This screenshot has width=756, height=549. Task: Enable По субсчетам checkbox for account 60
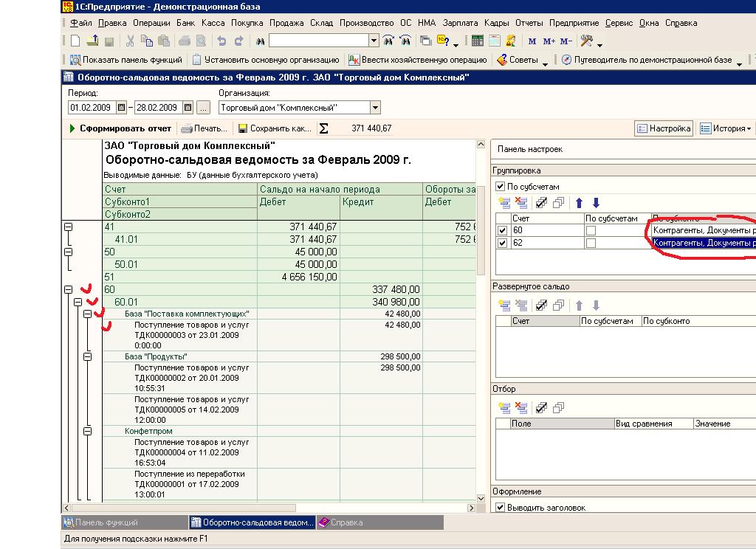tap(591, 230)
